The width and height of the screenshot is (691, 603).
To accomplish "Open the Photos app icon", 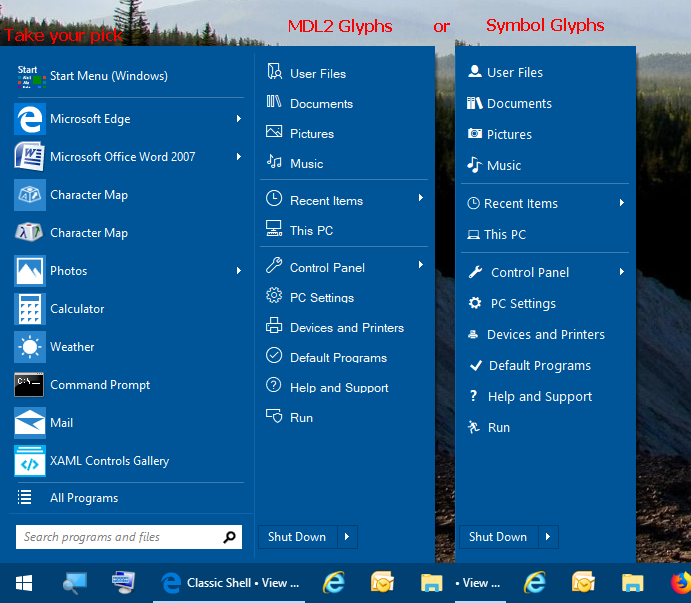I will click(x=30, y=271).
